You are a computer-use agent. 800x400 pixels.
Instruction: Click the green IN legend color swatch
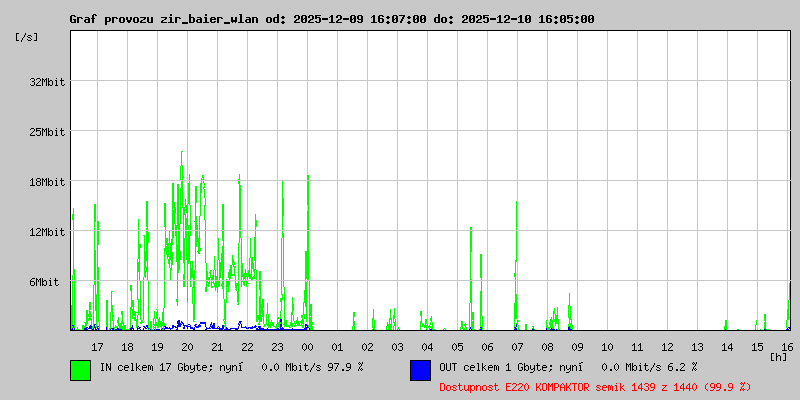(x=80, y=369)
